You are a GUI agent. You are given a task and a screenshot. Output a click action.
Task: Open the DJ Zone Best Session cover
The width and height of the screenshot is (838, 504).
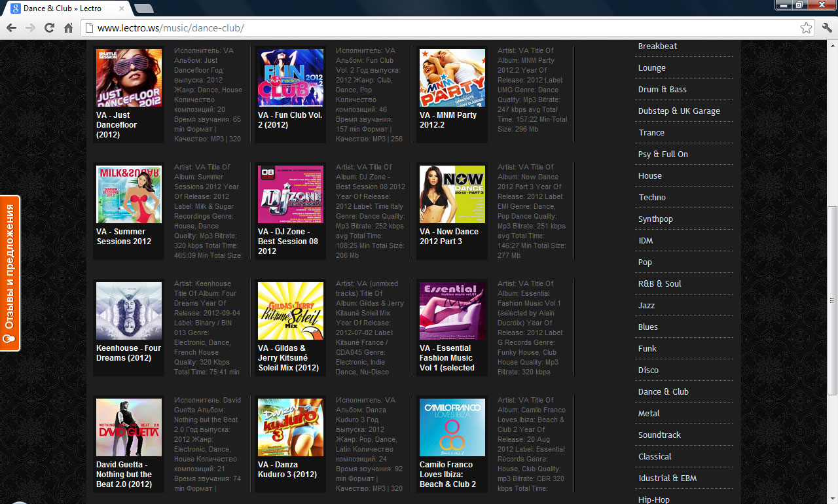coord(291,194)
